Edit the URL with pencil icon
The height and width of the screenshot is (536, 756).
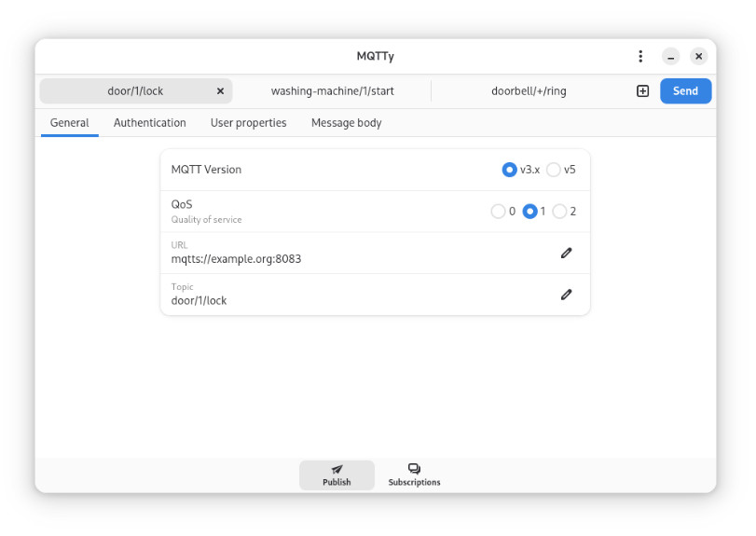coord(567,253)
